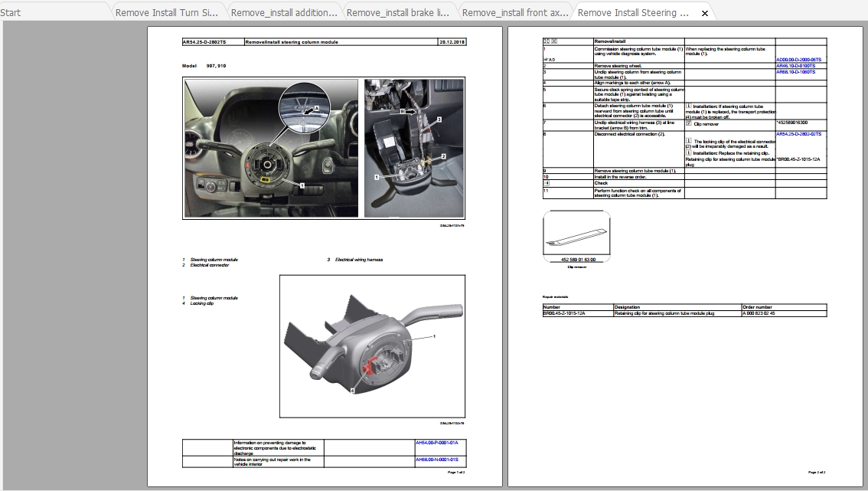Open the 'Remove Install Turn Si...' tab

[167, 12]
